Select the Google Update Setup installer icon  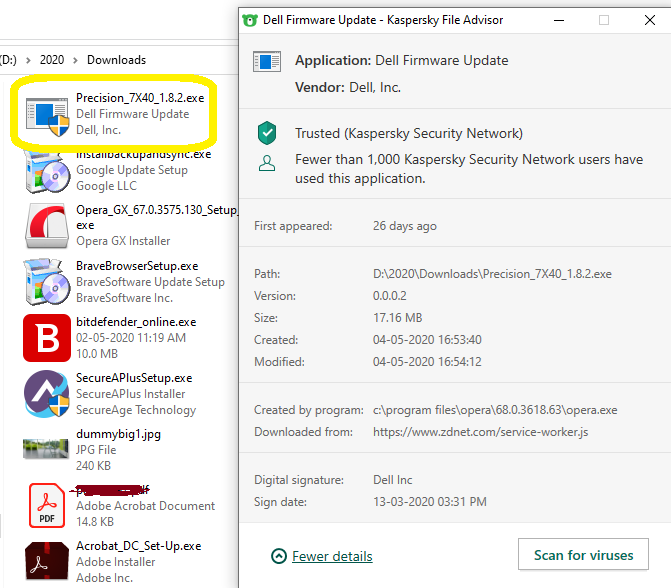[x=45, y=172]
